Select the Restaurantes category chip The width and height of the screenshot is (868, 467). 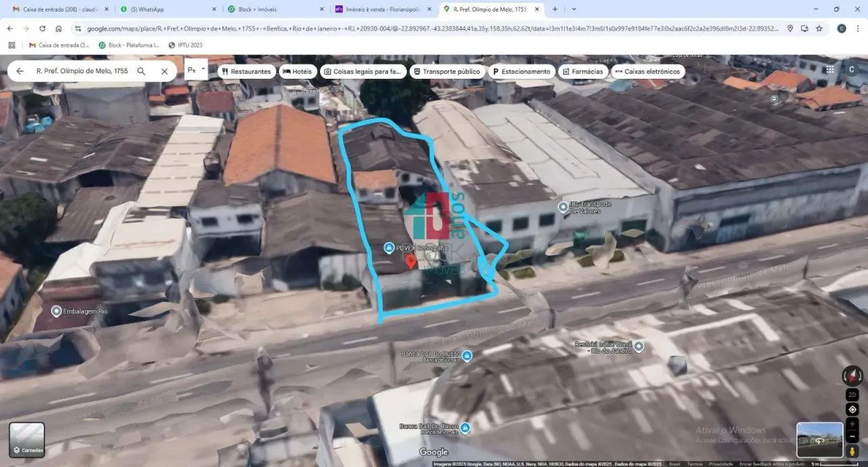pyautogui.click(x=245, y=71)
